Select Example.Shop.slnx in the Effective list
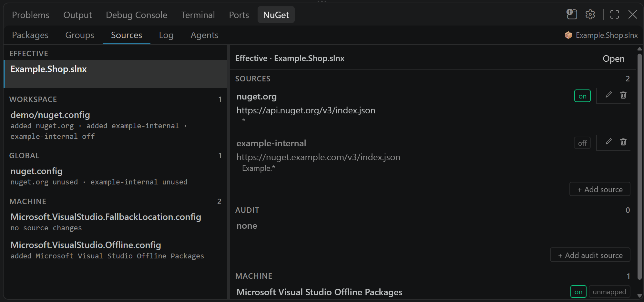The height and width of the screenshot is (302, 644). (115, 74)
